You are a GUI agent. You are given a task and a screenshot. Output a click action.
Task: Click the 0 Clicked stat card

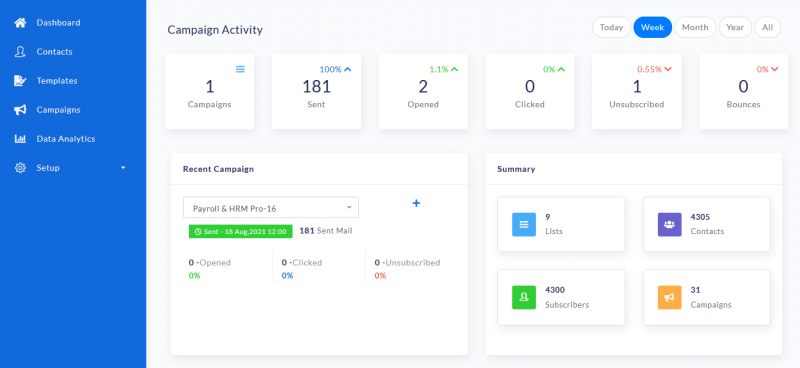[x=530, y=91]
